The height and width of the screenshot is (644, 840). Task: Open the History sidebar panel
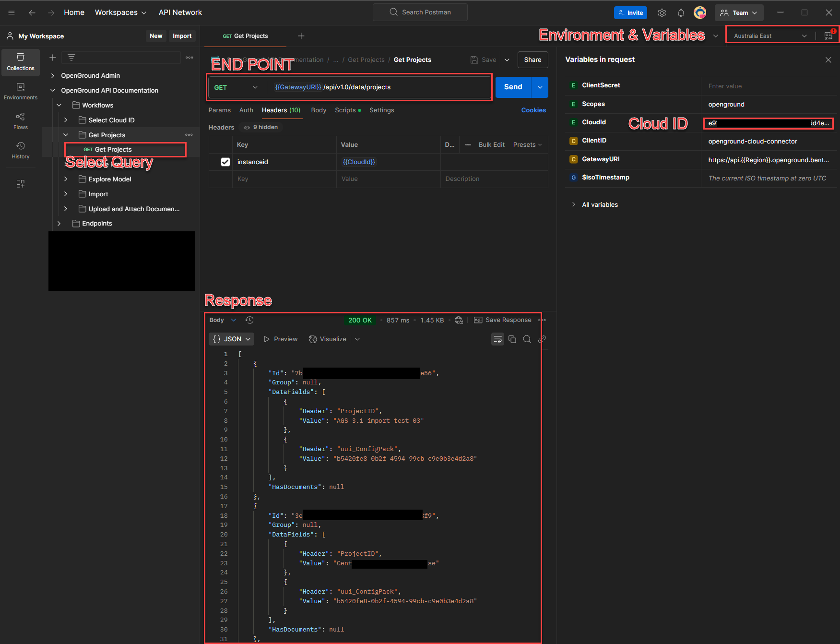tap(21, 151)
